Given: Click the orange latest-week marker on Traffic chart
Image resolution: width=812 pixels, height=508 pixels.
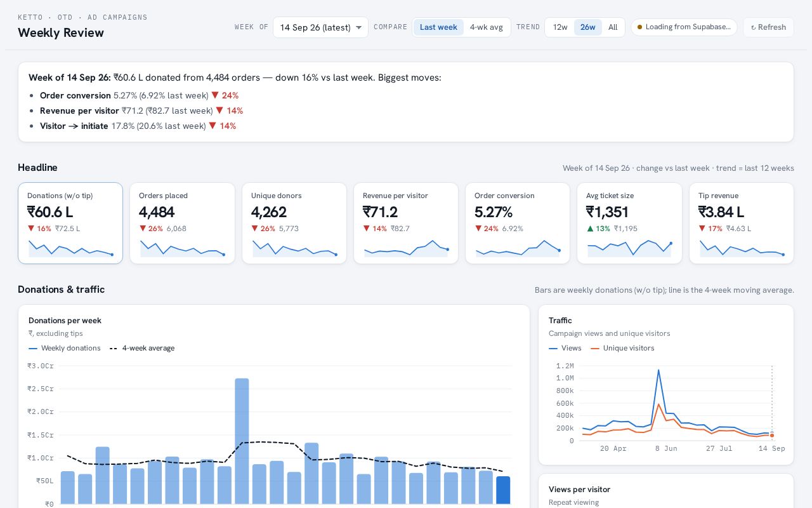Looking at the screenshot, I should (x=772, y=436).
